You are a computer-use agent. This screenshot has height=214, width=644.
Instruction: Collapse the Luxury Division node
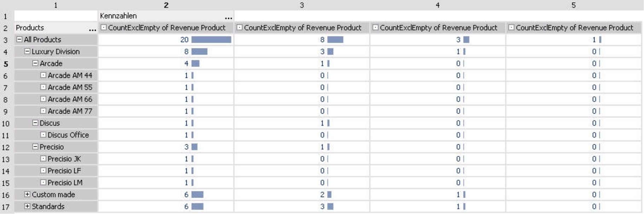click(x=27, y=51)
